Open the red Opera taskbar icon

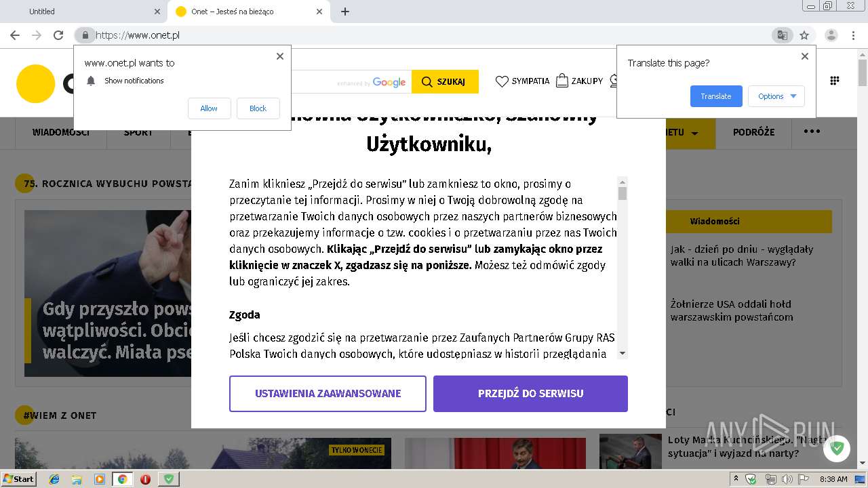tap(145, 479)
